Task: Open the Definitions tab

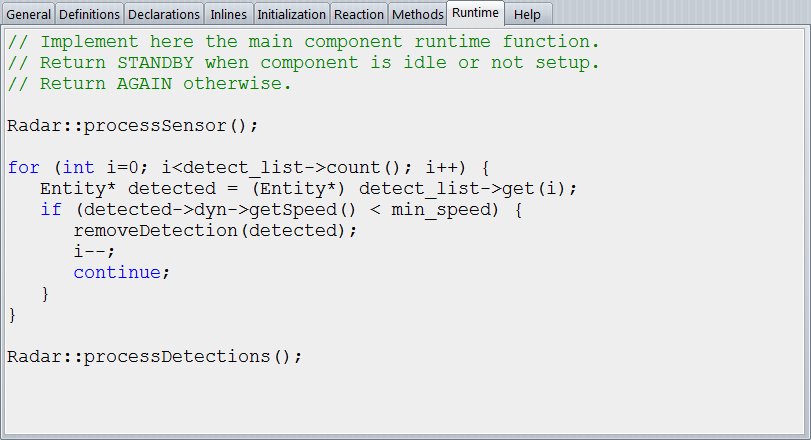Action: 89,14
